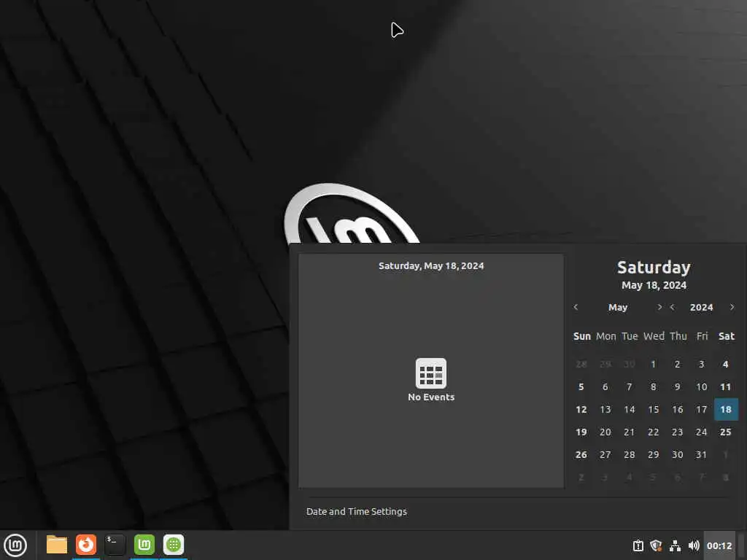747x560 pixels.
Task: Open the Files folder icon in panel
Action: point(57,545)
